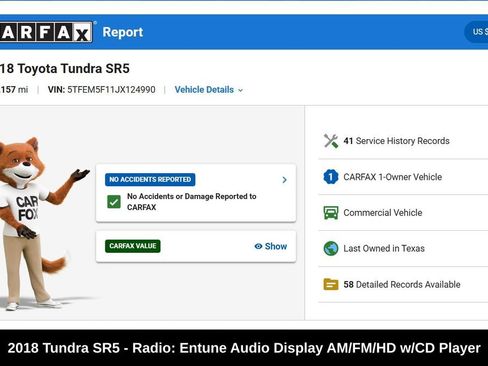Click the Report header text

[123, 32]
